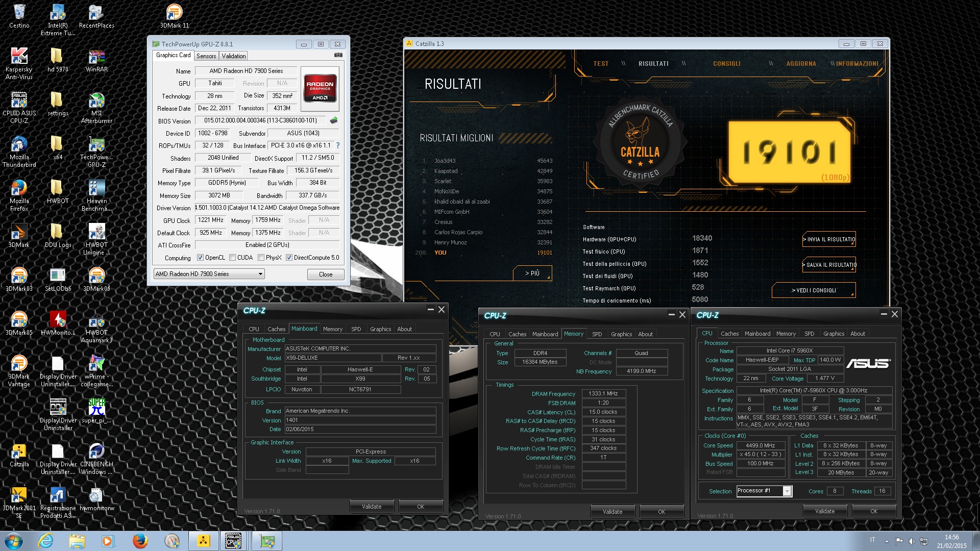Click the GPU Name field in GPU-Z

click(246, 71)
